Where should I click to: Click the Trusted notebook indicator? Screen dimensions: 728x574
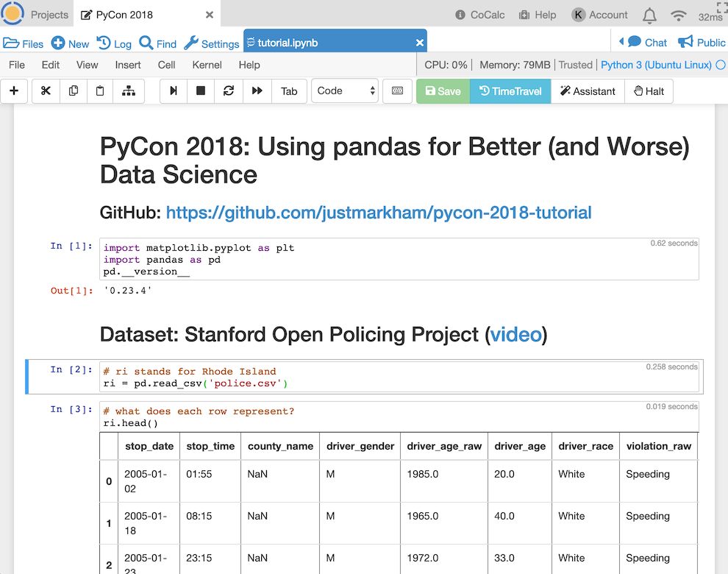tap(575, 65)
